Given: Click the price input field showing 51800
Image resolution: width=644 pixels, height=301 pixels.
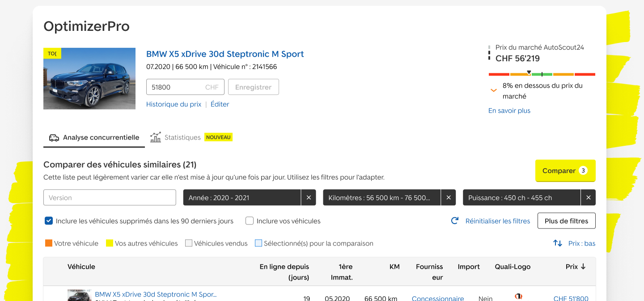Looking at the screenshot, I should 185,87.
